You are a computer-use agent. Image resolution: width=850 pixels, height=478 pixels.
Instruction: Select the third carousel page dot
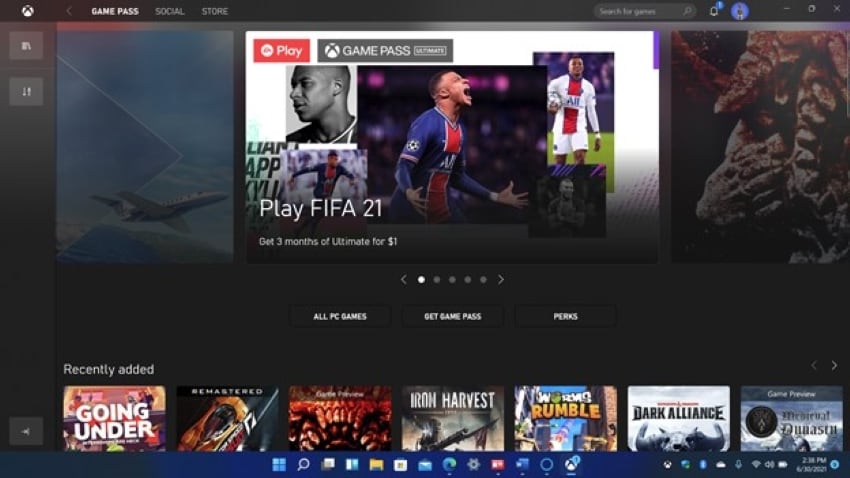tap(452, 280)
